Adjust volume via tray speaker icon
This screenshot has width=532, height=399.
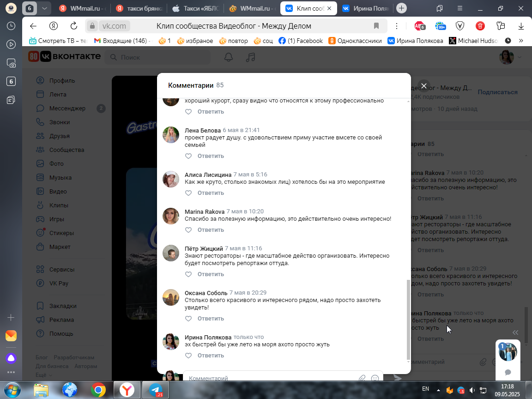click(472, 391)
